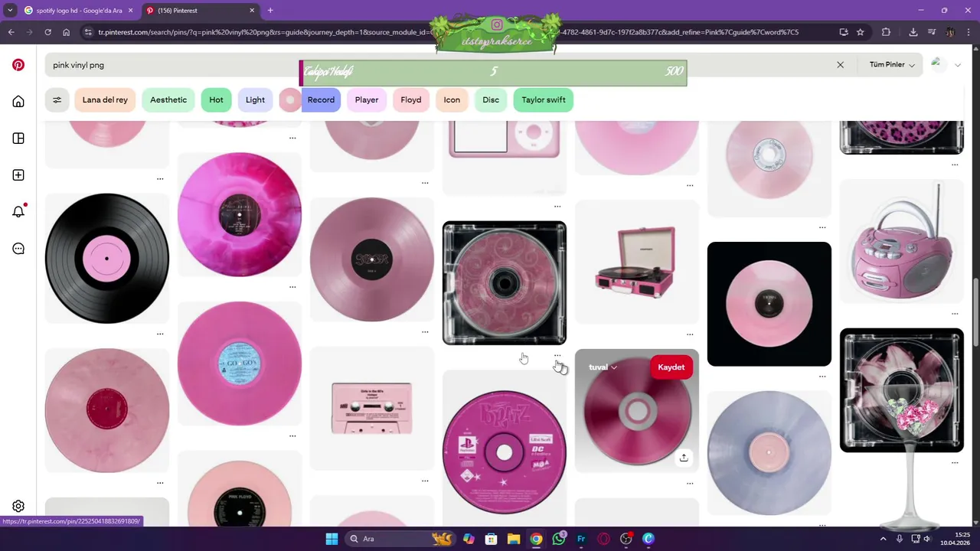Reload the page in Chrome
Image resolution: width=980 pixels, height=551 pixels.
47,32
